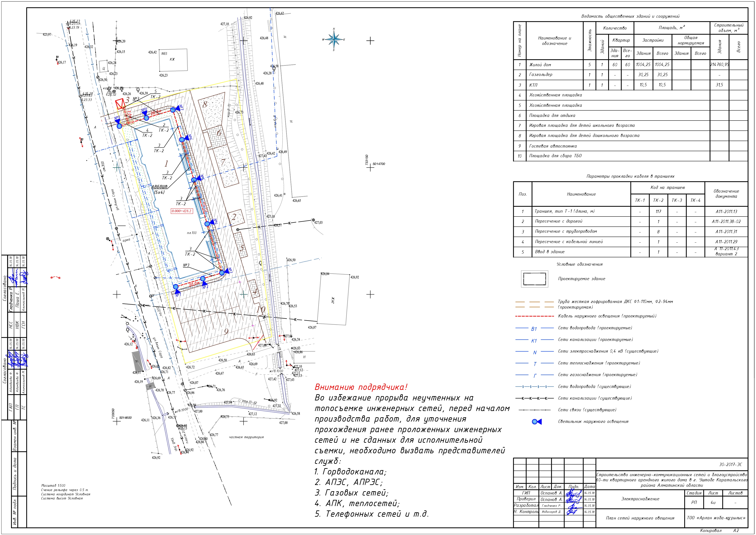Click the ДКС corrugated pipe legend line sample
This screenshot has height=535, width=756.
coord(534,304)
